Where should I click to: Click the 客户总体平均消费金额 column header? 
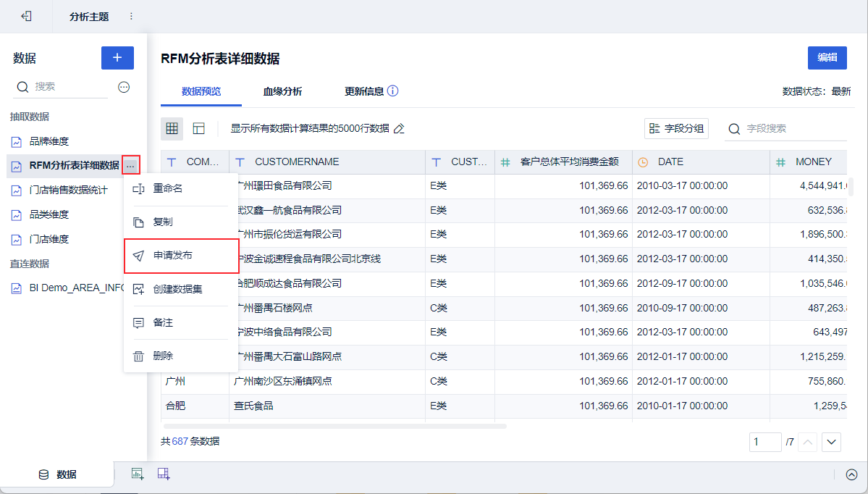tap(563, 162)
